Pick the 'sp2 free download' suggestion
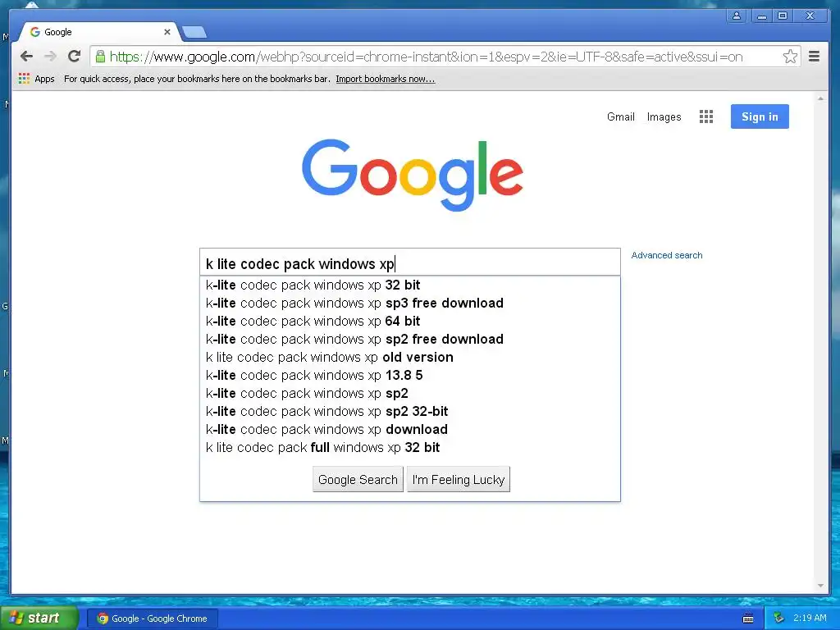This screenshot has height=630, width=840. coord(410,339)
